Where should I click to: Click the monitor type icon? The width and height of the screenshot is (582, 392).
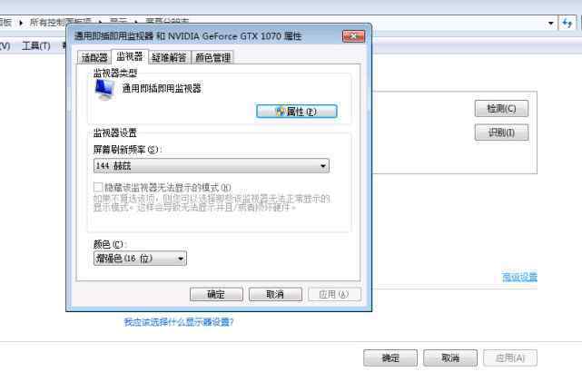[x=104, y=89]
